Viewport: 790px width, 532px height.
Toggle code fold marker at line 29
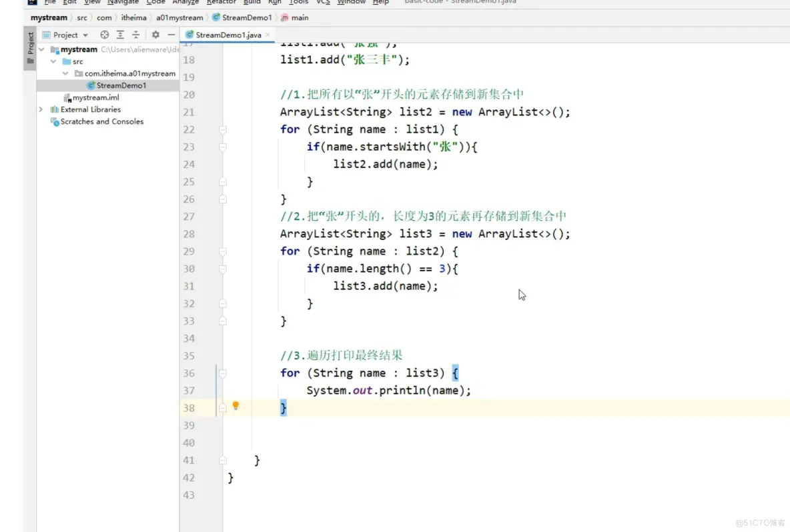point(223,251)
